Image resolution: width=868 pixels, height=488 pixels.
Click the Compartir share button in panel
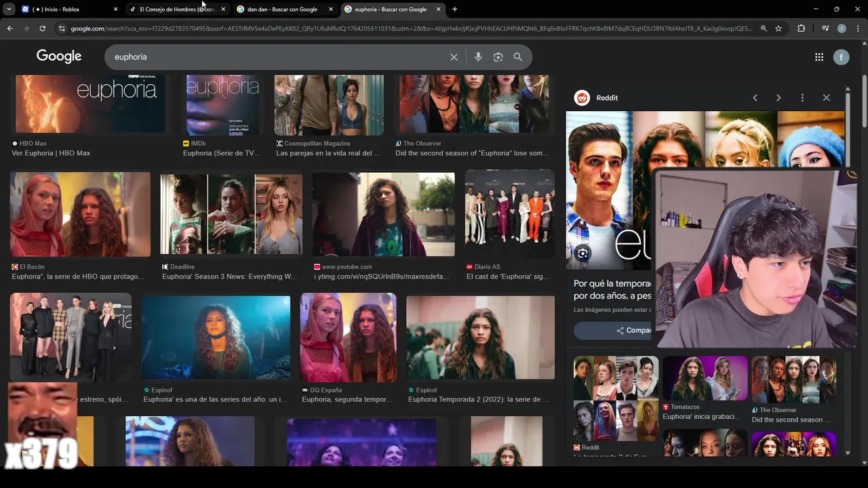pos(612,331)
